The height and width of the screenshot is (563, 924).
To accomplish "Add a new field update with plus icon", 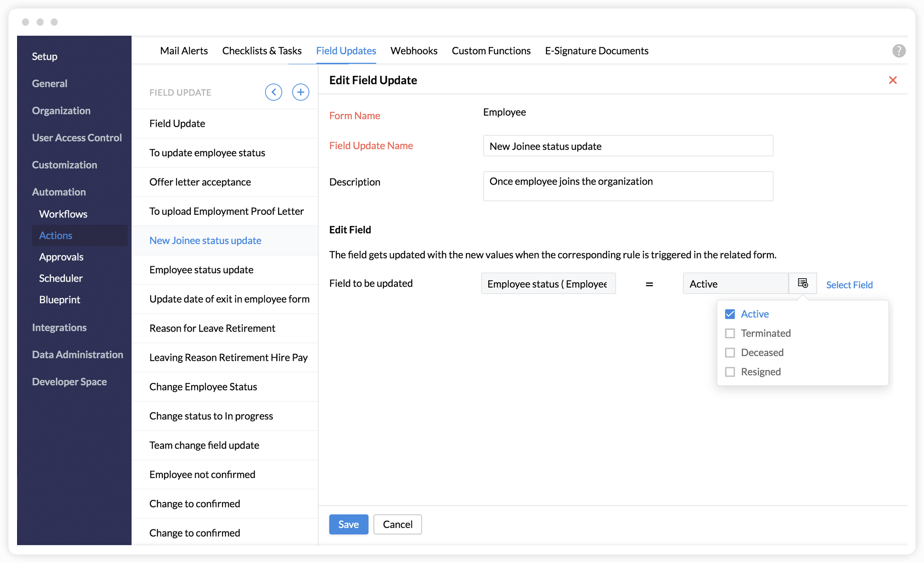I will click(x=301, y=92).
